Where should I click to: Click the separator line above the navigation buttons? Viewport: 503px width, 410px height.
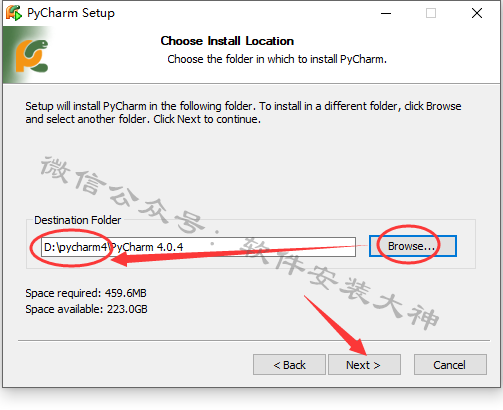click(254, 341)
